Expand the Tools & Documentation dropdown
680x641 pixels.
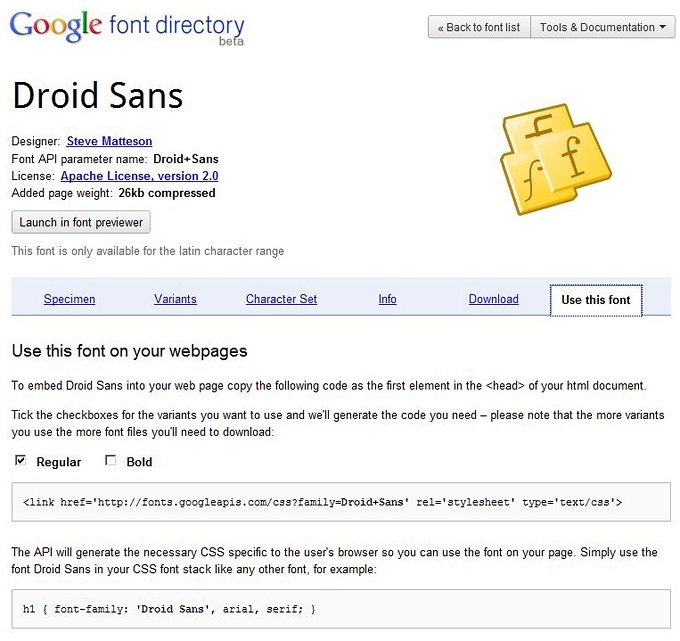tap(602, 27)
